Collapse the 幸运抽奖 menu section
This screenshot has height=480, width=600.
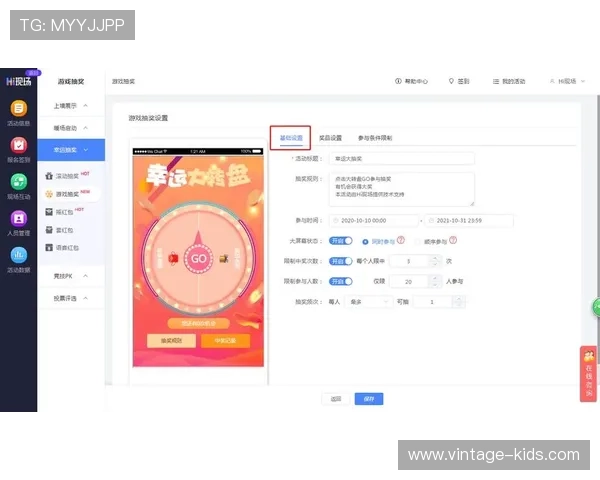(x=71, y=150)
